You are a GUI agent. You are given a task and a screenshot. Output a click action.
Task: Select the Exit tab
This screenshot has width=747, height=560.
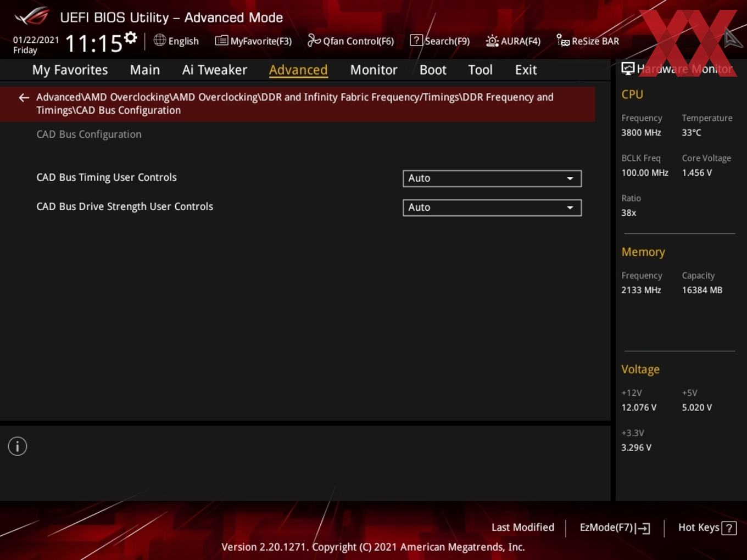tap(526, 70)
